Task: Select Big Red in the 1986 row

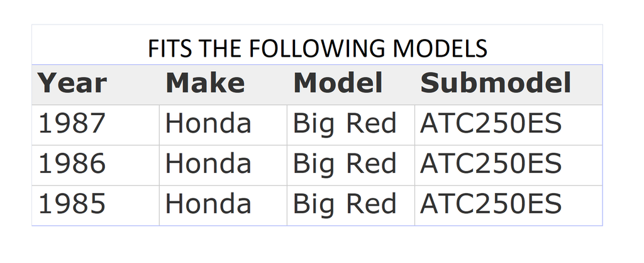Action: (345, 164)
